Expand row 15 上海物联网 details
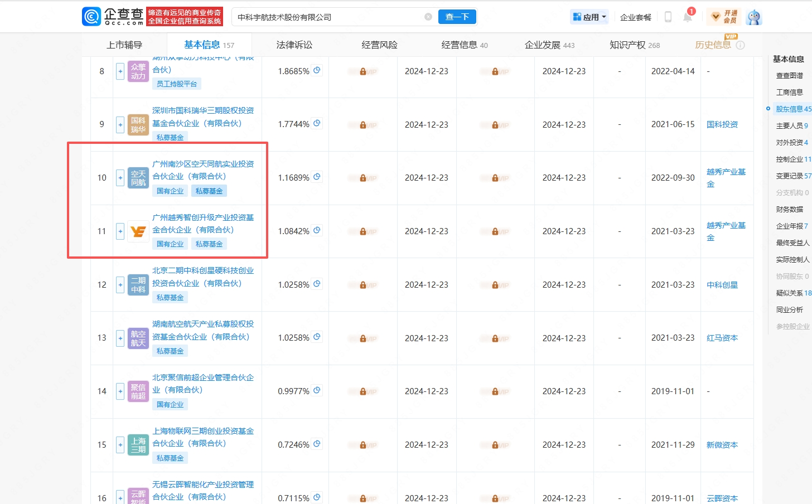The image size is (812, 504). pos(120,445)
